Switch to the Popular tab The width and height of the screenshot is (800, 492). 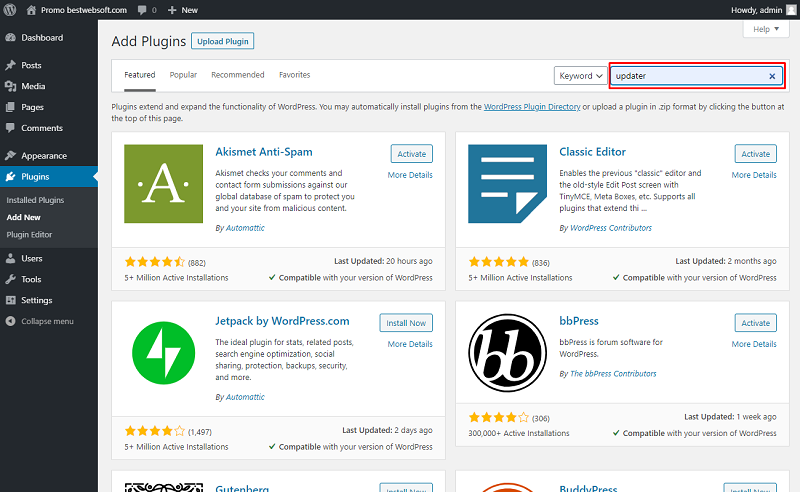(183, 75)
